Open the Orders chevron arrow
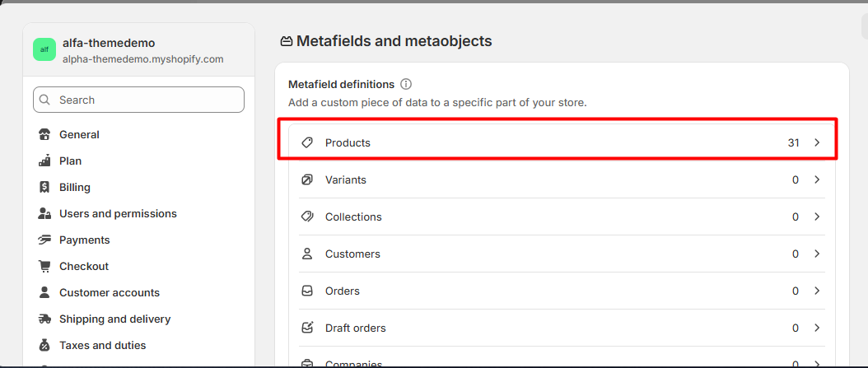Screen dimensions: 868x368 pyautogui.click(x=817, y=291)
